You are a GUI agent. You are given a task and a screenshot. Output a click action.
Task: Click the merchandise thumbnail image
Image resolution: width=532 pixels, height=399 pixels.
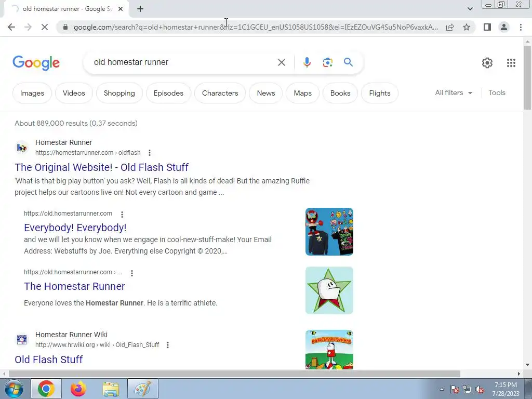coord(329,232)
